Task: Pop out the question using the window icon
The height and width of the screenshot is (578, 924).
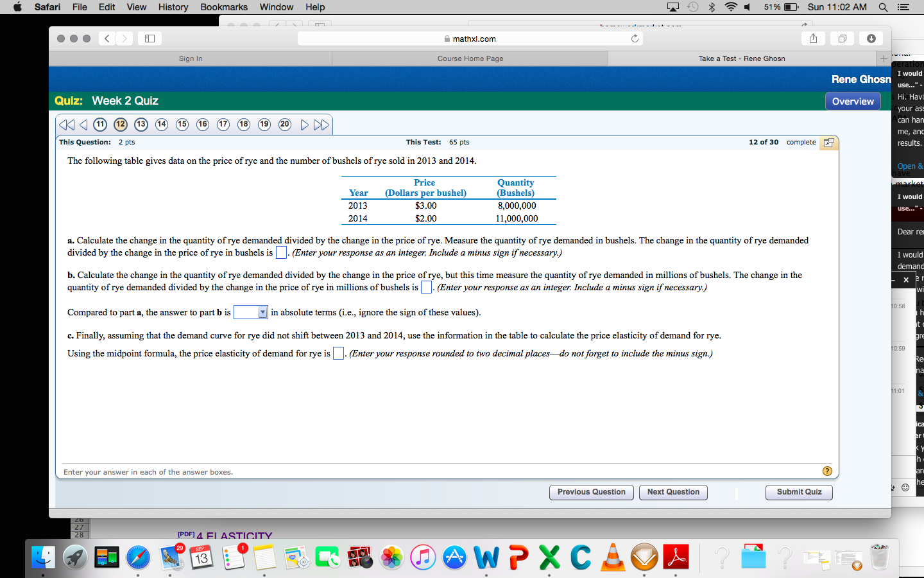Action: click(829, 143)
